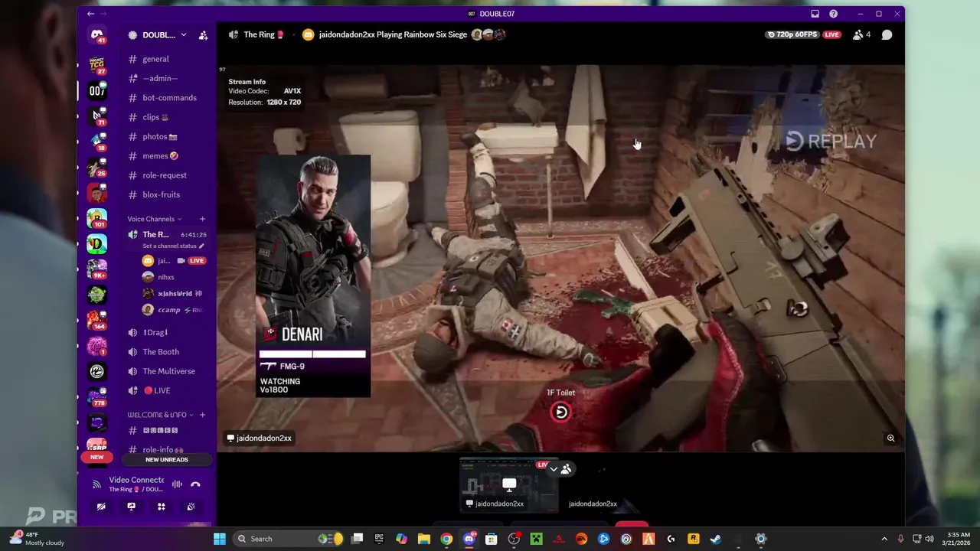Click the red NEW servers pill

tap(96, 457)
